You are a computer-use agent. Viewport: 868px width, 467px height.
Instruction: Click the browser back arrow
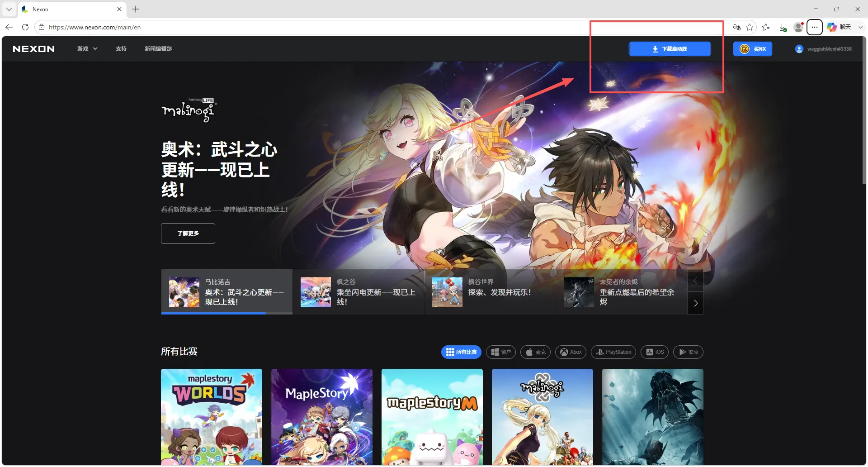(9, 27)
